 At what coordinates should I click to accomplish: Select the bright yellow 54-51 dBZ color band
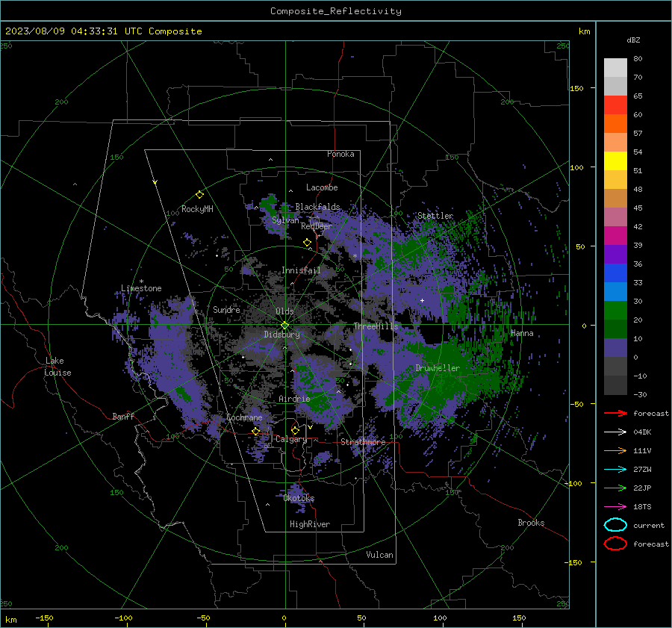click(x=615, y=161)
